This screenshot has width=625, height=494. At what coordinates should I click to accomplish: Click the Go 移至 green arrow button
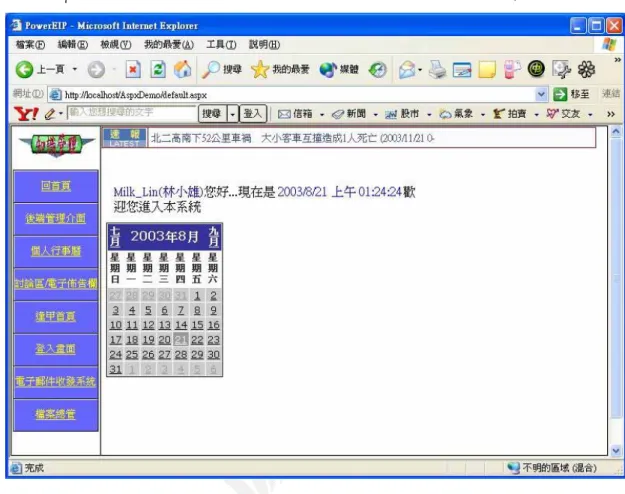pos(572,94)
